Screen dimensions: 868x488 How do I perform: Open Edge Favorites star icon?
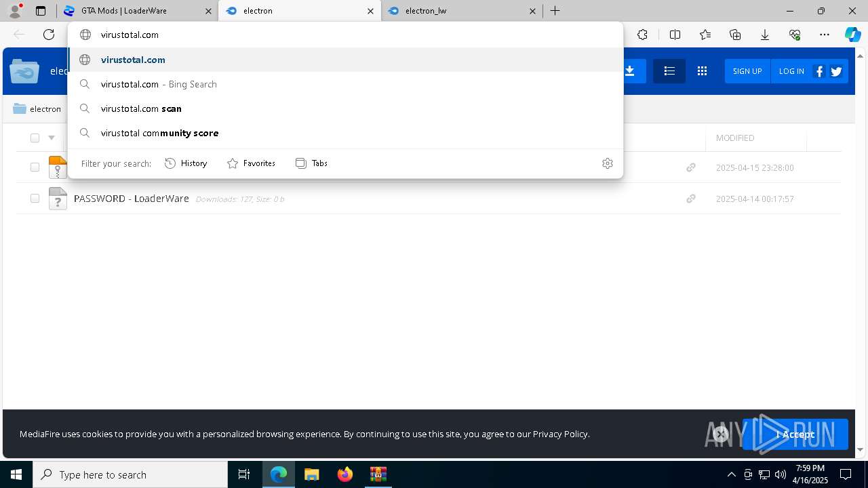(x=705, y=35)
